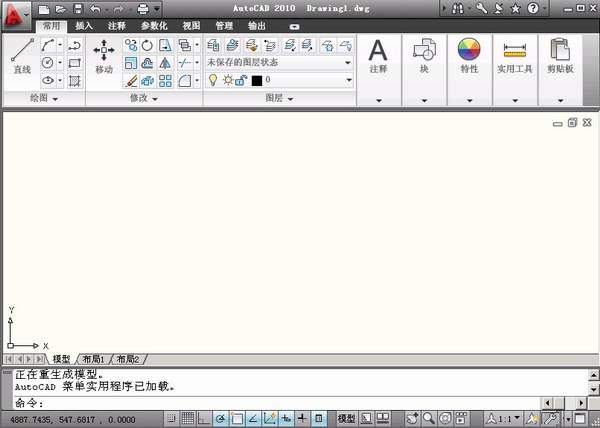Toggle grid display in the status bar

188,418
